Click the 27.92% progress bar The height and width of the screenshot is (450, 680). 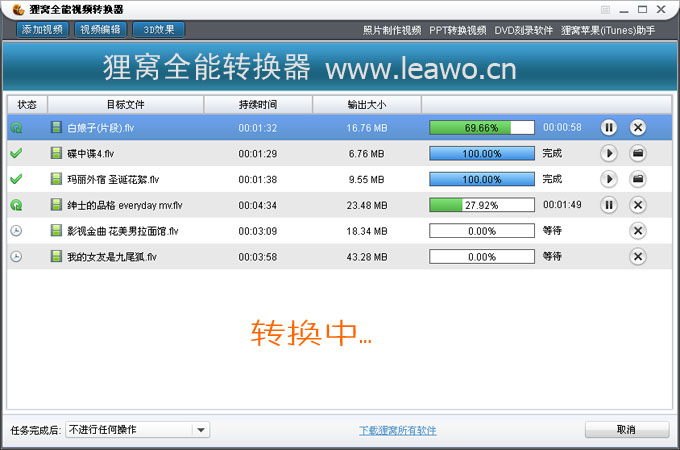482,205
